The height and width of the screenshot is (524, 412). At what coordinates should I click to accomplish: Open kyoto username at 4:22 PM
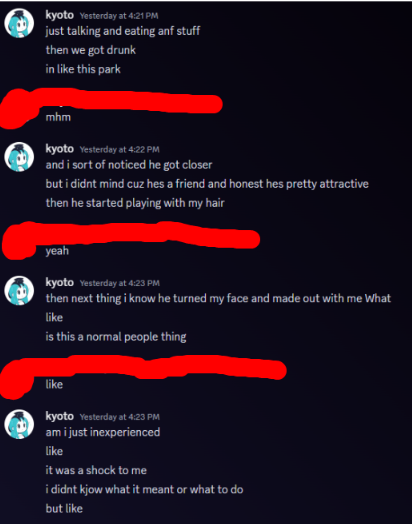click(59, 149)
